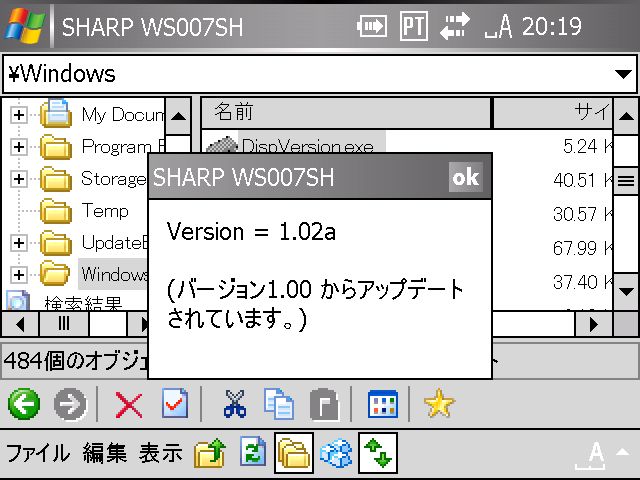Open the 表示 menu
The height and width of the screenshot is (480, 640).
tap(160, 453)
